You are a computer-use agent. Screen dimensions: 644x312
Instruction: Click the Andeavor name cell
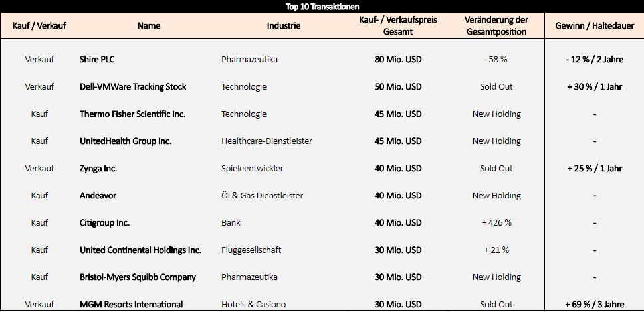(98, 196)
